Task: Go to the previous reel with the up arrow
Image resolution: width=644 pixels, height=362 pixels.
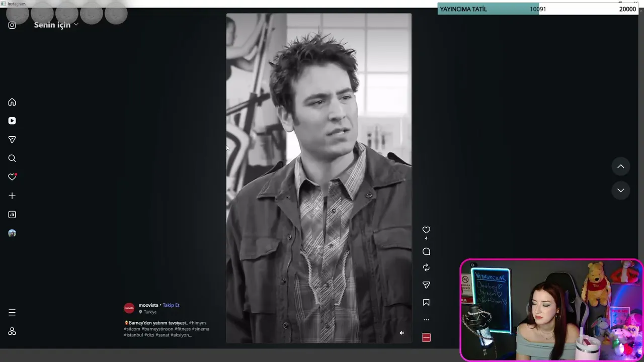Action: pyautogui.click(x=621, y=166)
